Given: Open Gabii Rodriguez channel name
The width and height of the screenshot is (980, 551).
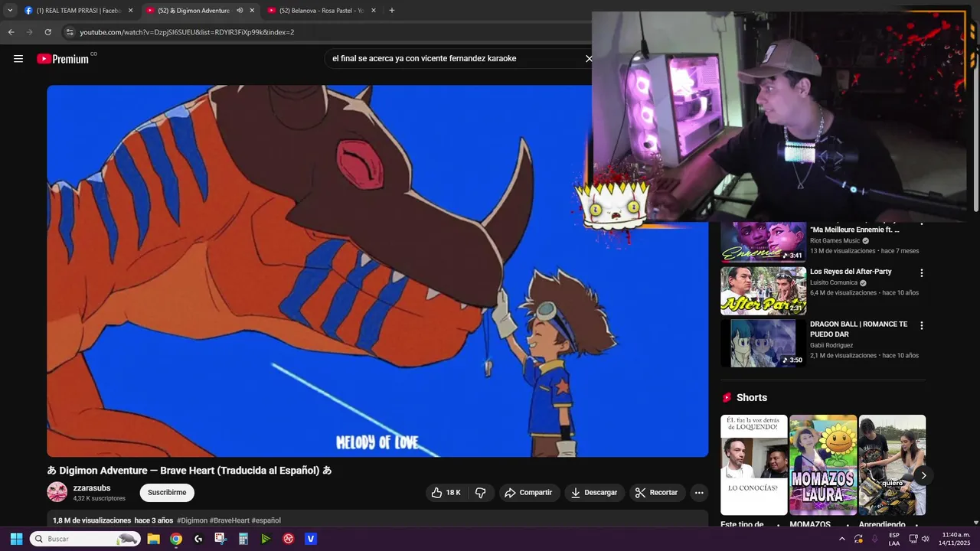Looking at the screenshot, I should 831,345.
